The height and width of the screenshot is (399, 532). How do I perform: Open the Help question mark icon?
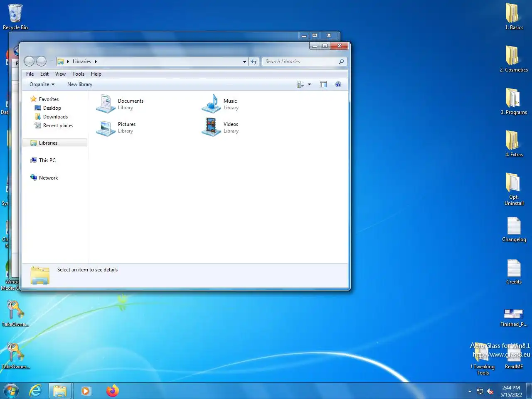tap(338, 84)
